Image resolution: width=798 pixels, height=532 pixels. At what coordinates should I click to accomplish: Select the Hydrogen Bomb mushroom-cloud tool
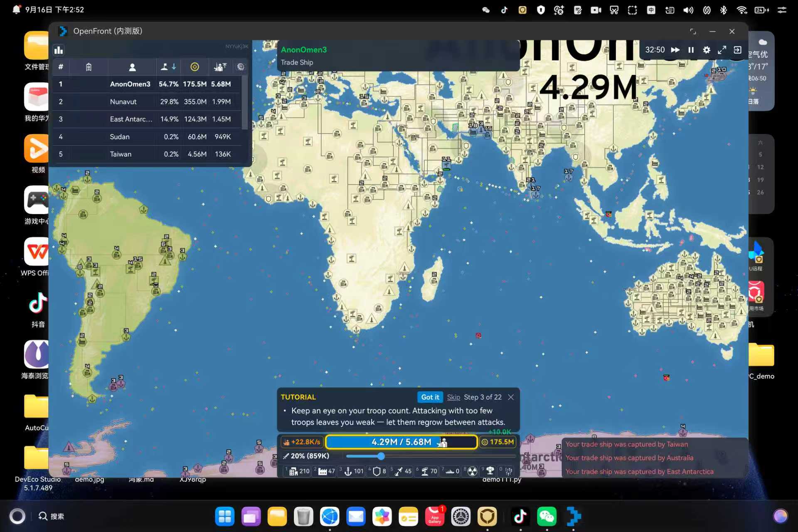(490, 471)
